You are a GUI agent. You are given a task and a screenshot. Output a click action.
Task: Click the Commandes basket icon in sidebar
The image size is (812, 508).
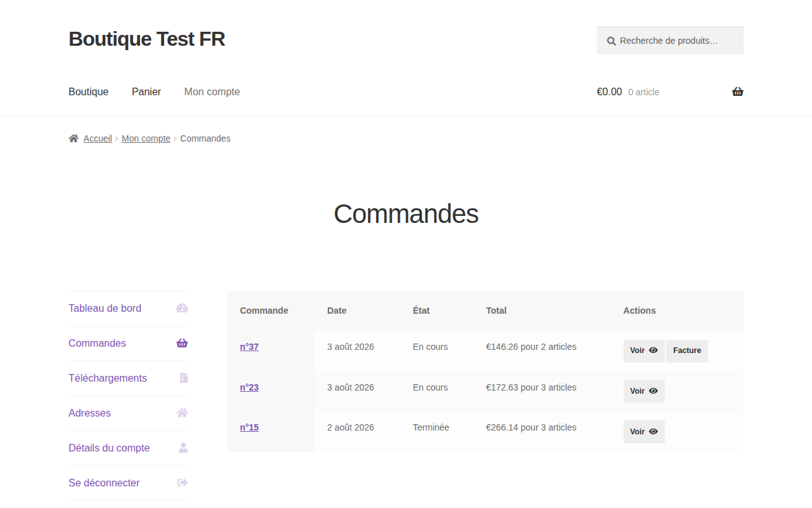point(182,344)
